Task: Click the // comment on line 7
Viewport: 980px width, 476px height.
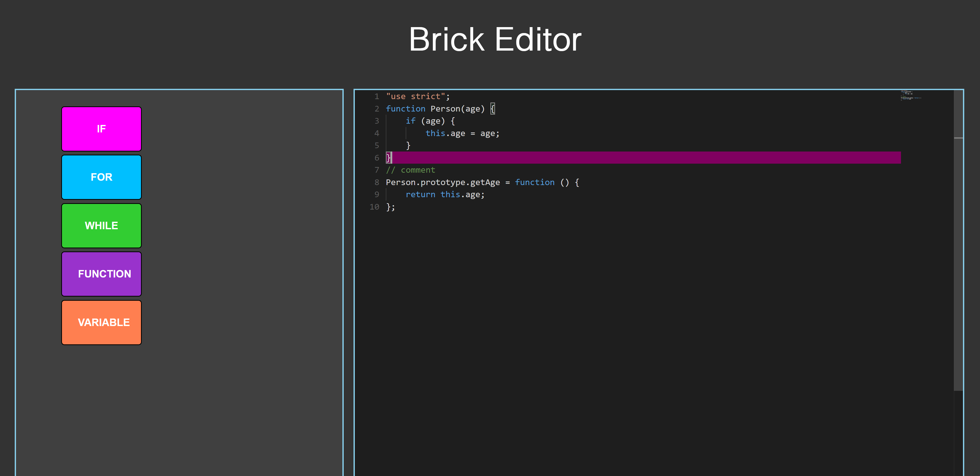Action: click(x=411, y=170)
